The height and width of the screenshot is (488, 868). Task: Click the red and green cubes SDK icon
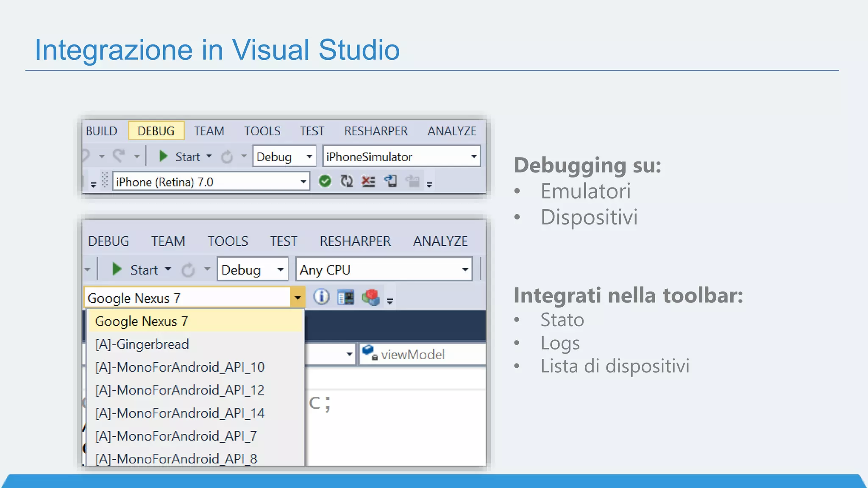click(371, 297)
